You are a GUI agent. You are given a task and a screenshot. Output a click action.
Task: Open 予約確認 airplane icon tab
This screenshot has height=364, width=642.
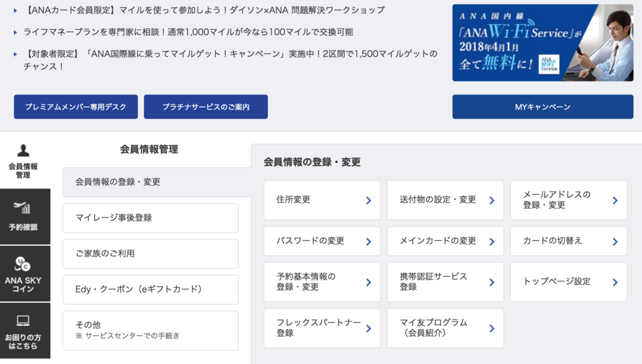[x=23, y=207]
